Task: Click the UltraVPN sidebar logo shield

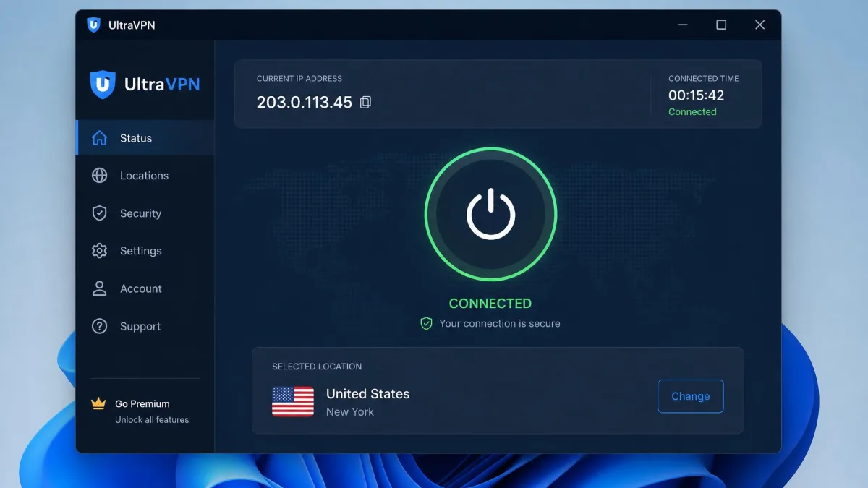Action: [103, 85]
